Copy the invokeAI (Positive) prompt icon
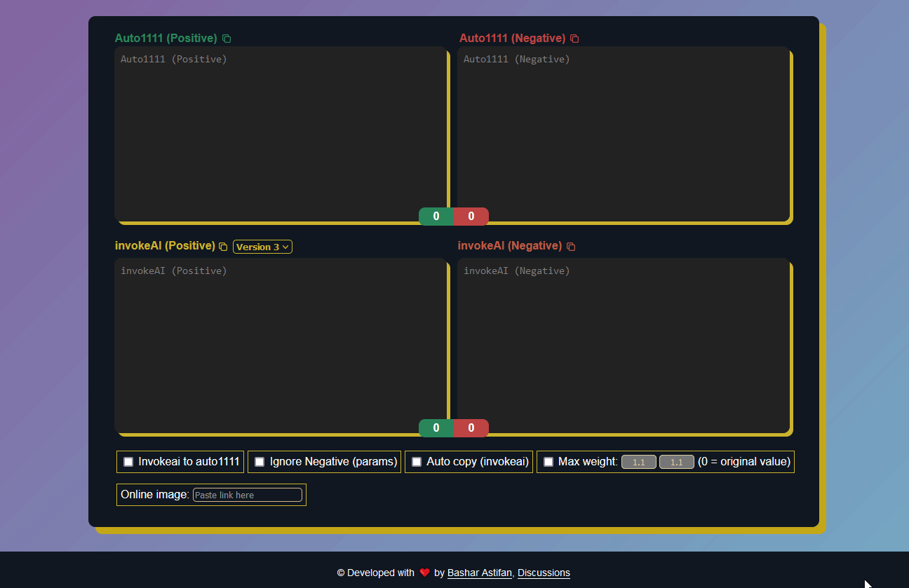This screenshot has height=588, width=909. [x=223, y=247]
